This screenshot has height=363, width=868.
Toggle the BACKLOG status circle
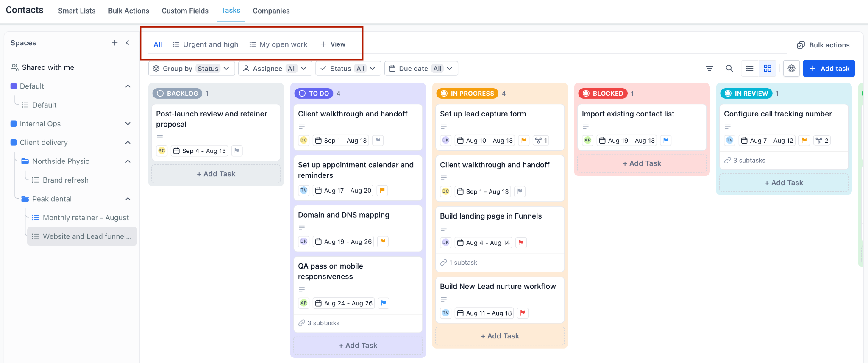(160, 94)
